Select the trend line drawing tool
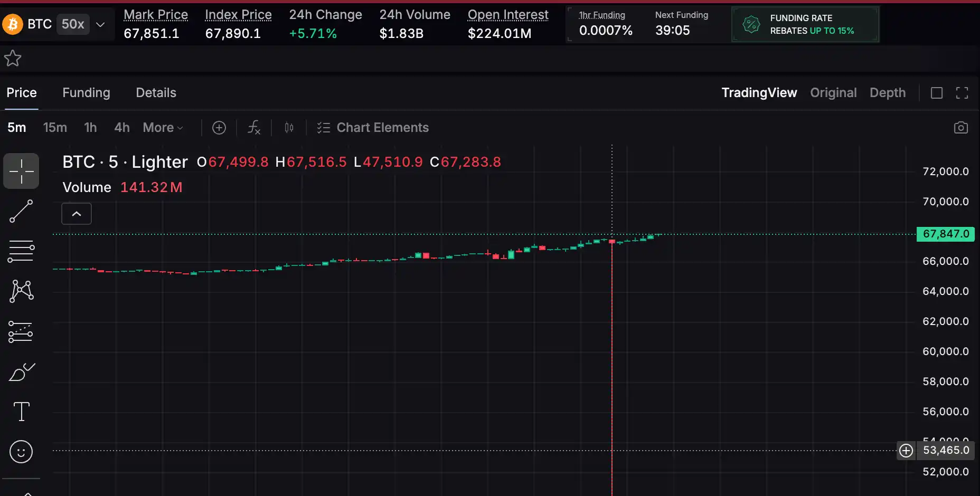The width and height of the screenshot is (980, 496). click(21, 211)
